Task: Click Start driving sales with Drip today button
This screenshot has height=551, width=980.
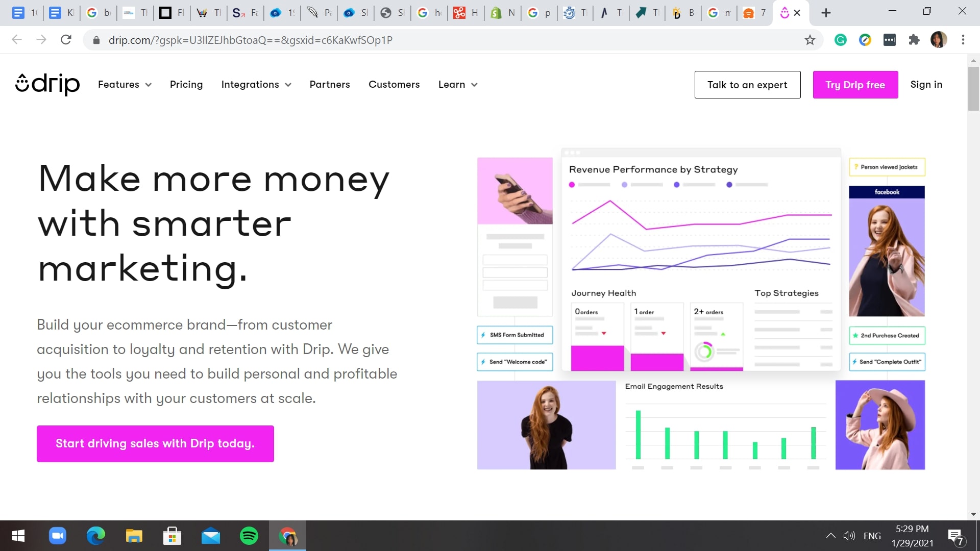Action: tap(155, 443)
